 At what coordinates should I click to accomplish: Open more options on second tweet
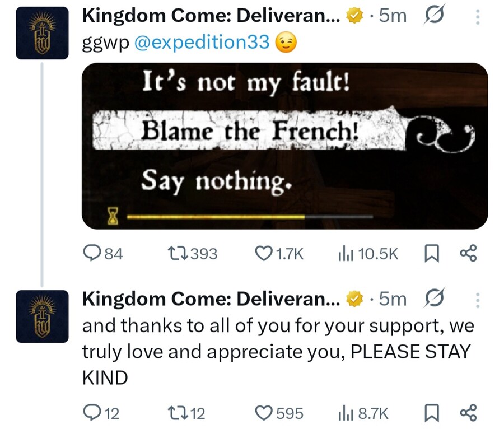[478, 301]
